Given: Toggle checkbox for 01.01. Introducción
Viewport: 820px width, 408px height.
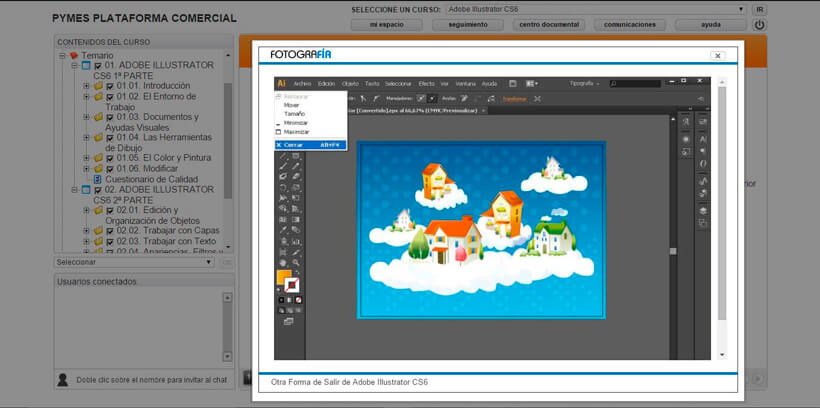Looking at the screenshot, I should coord(110,86).
